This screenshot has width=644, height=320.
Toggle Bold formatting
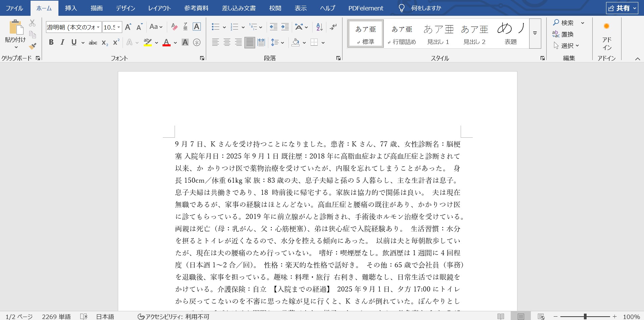click(51, 42)
